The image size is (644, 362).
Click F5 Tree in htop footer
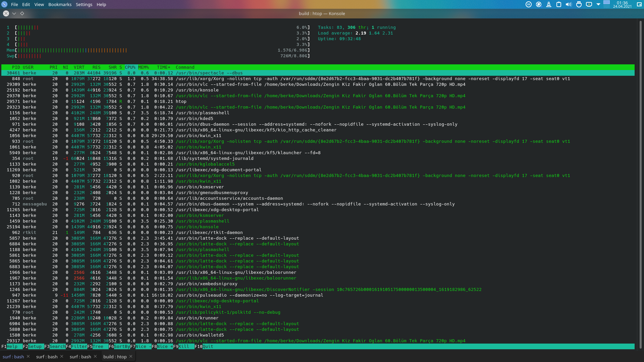(98, 347)
